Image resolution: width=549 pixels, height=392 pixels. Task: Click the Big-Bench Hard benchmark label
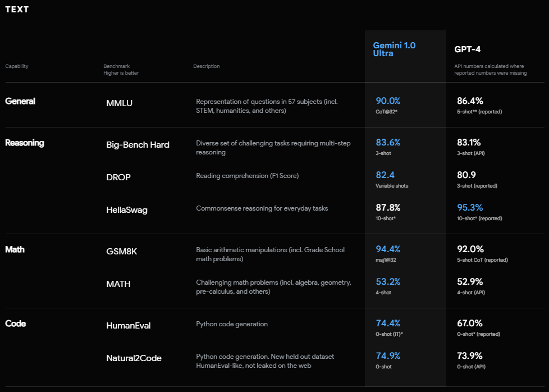tap(138, 144)
